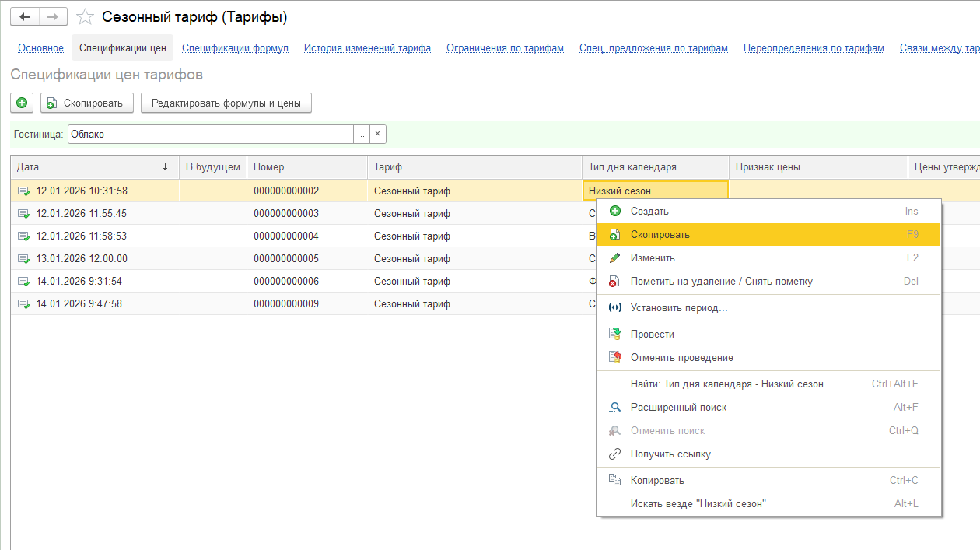Image resolution: width=980 pixels, height=550 pixels.
Task: Choose Получить ссылку... menu entry
Action: tap(768, 454)
